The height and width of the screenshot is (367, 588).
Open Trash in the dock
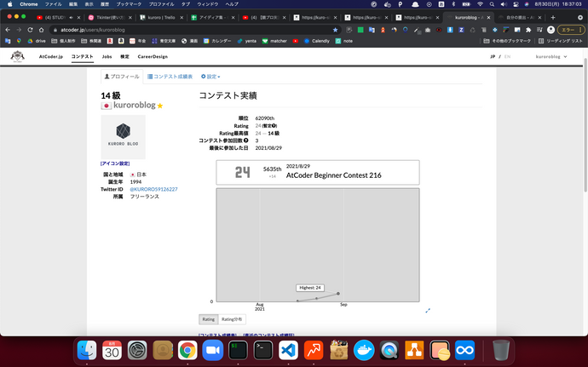[501, 351]
